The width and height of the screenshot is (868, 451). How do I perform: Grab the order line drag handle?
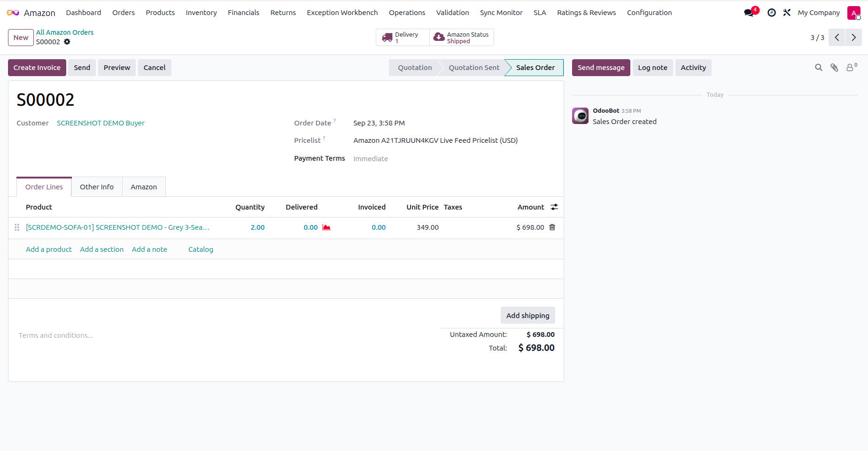point(17,227)
